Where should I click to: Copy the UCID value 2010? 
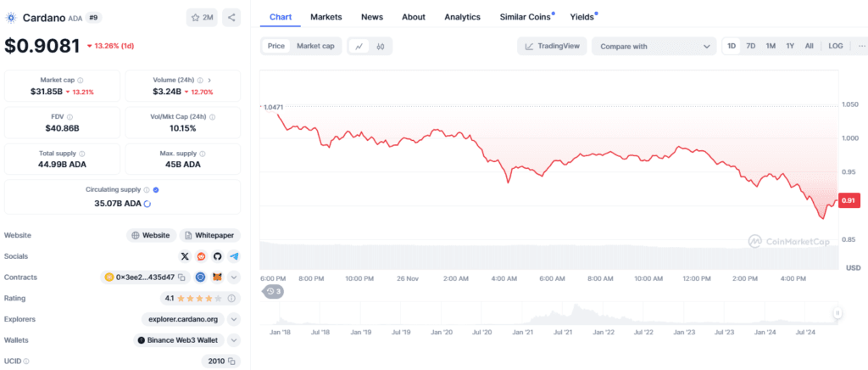pos(231,362)
